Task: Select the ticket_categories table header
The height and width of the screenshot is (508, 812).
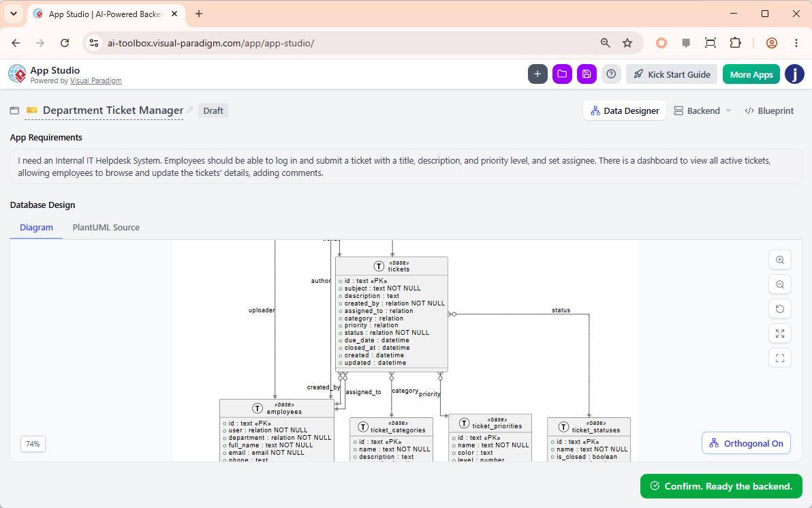Action: (x=392, y=427)
